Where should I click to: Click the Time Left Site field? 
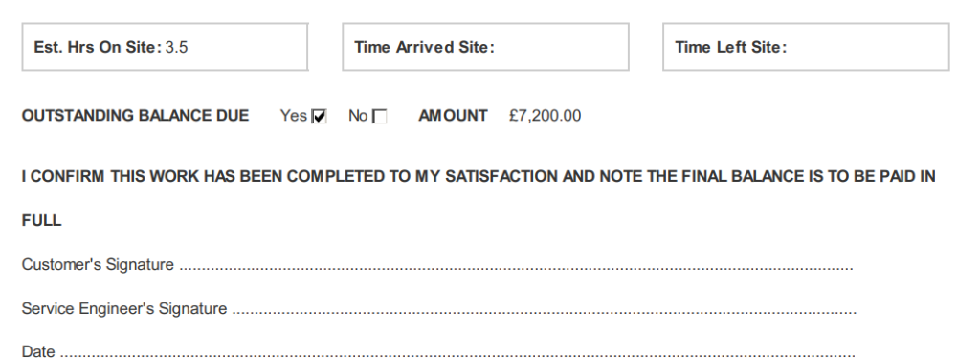pos(806,47)
